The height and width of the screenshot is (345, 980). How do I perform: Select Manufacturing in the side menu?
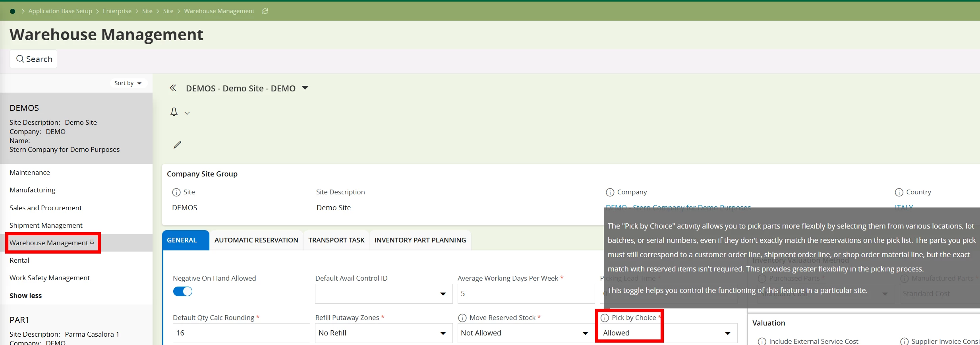coord(76,190)
